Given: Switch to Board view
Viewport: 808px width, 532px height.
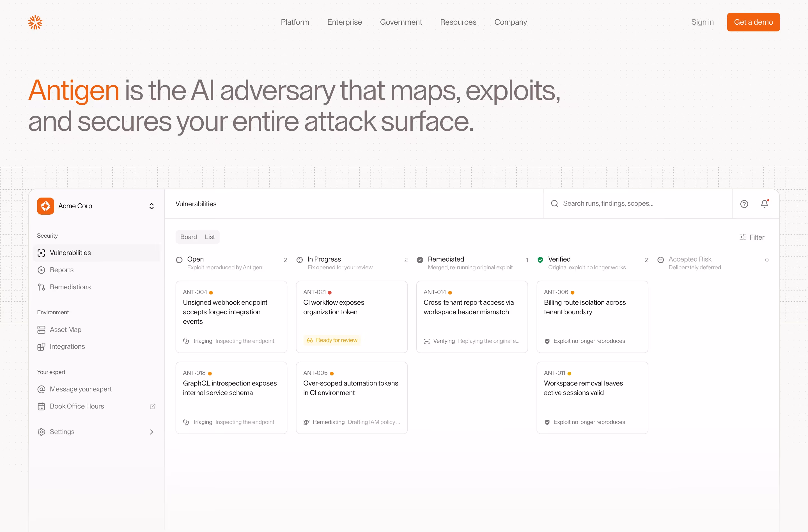Looking at the screenshot, I should 189,237.
